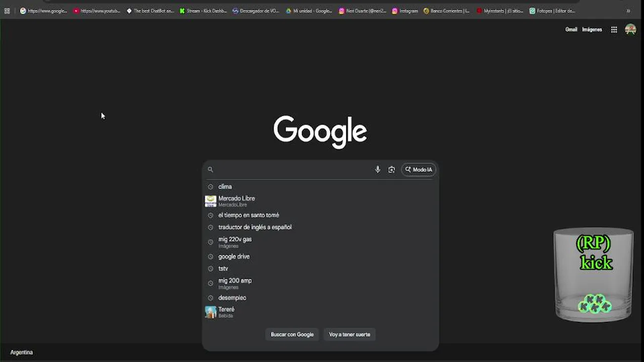644x362 pixels.
Task: Click the Argentina footer text
Action: coord(22,352)
